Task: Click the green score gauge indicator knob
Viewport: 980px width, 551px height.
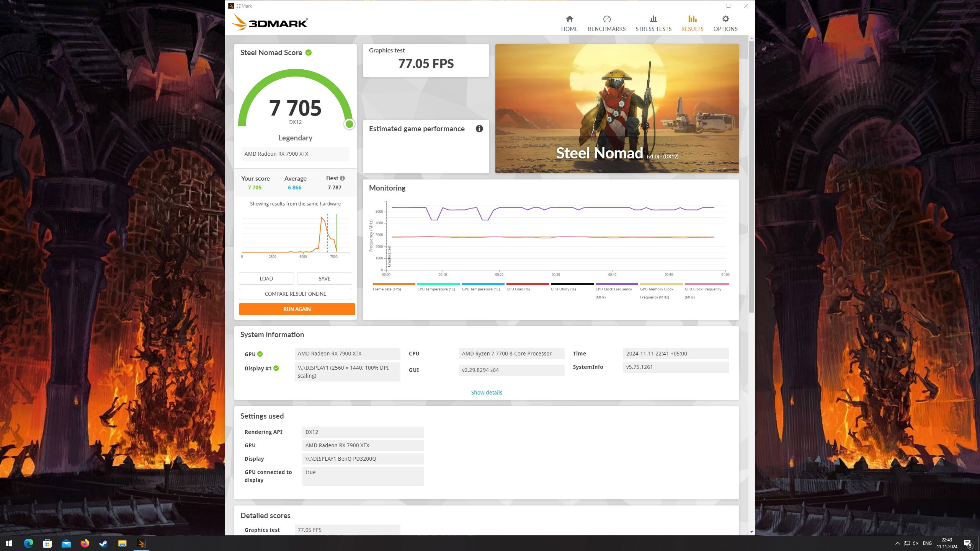Action: coord(349,124)
